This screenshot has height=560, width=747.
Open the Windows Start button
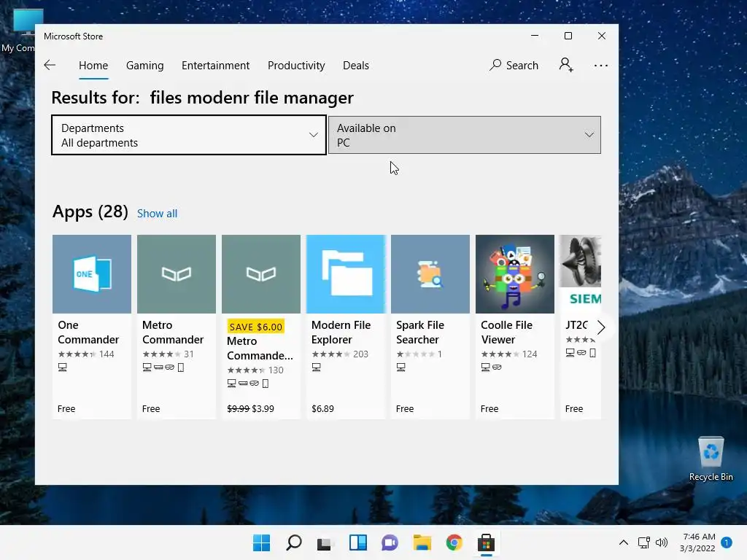(261, 542)
